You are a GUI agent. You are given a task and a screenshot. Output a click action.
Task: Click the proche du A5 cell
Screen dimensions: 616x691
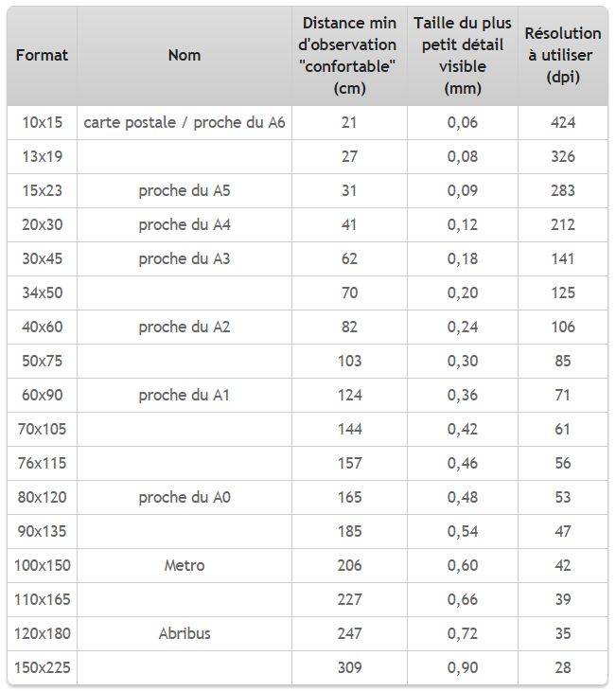pos(185,191)
